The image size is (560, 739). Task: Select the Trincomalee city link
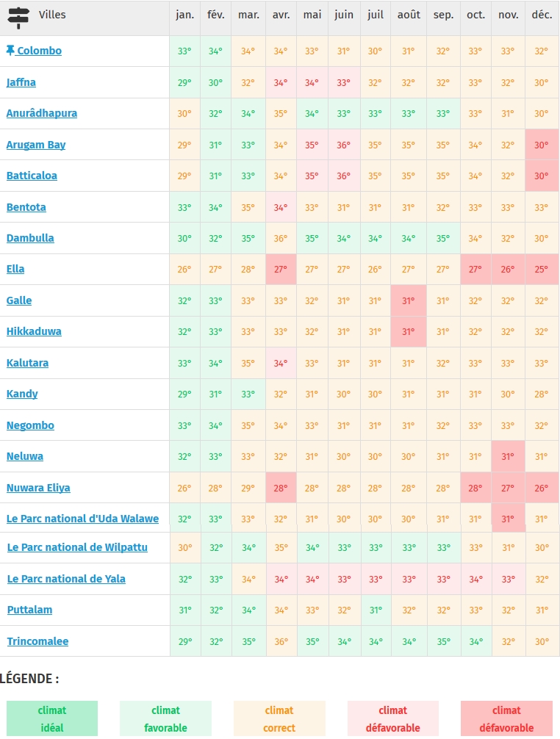[37, 641]
